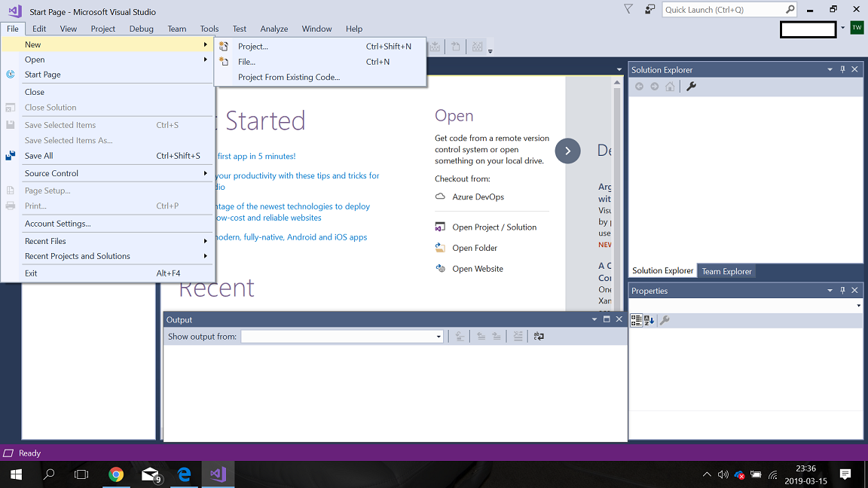Screen dimensions: 868x488
Task: Click the Visual Studio logo in title bar
Action: coord(15,11)
